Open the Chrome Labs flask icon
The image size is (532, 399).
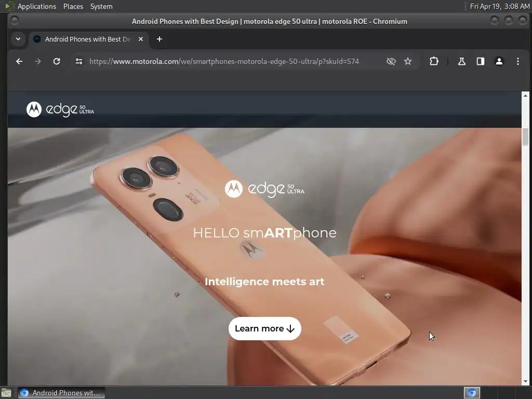tap(462, 61)
